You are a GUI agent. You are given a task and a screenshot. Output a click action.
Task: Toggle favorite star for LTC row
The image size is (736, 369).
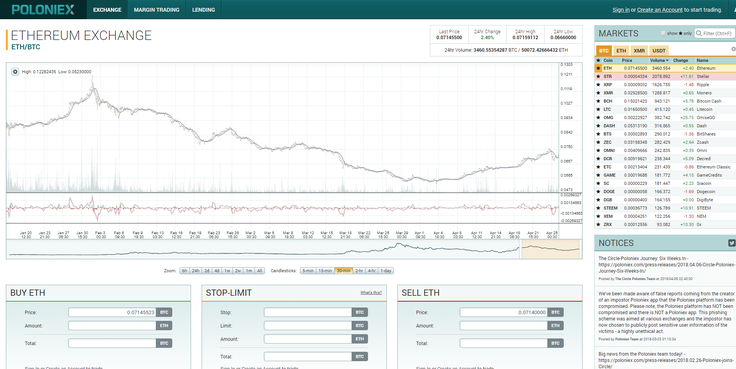coord(598,109)
